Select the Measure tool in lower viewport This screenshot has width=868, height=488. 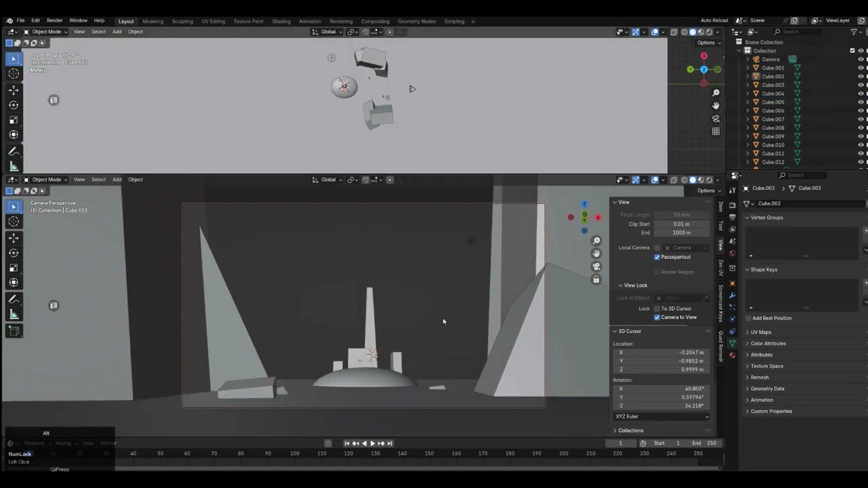pyautogui.click(x=14, y=314)
